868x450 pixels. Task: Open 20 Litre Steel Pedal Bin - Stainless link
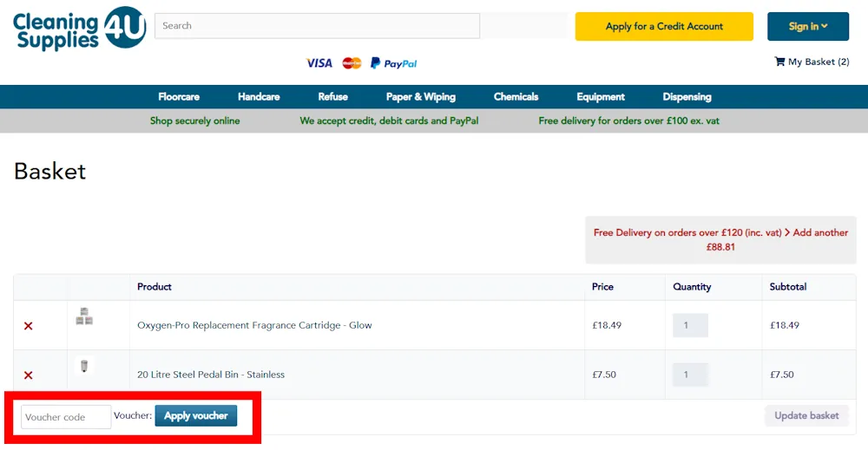click(x=211, y=375)
